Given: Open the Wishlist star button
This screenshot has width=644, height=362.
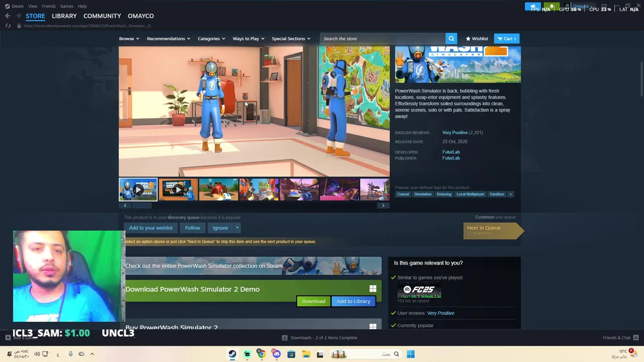Looking at the screenshot, I should pyautogui.click(x=477, y=39).
